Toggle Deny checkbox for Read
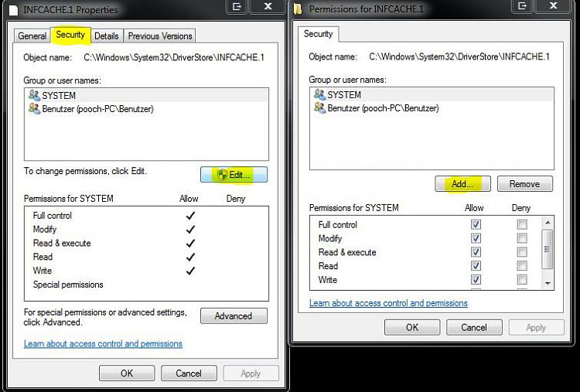Screen dimensions: 580x392 [x=522, y=265]
